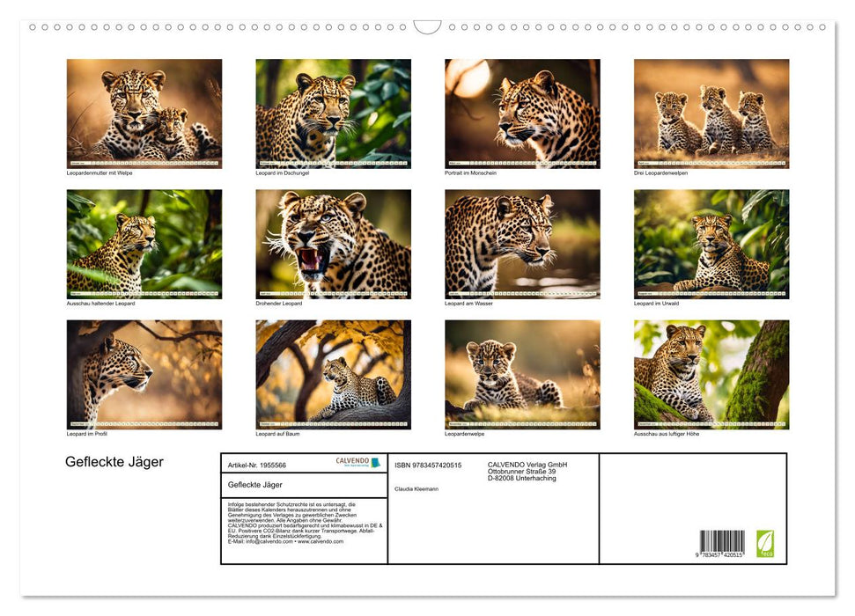Click the 'Leopard im Urwald' picture

(x=711, y=244)
